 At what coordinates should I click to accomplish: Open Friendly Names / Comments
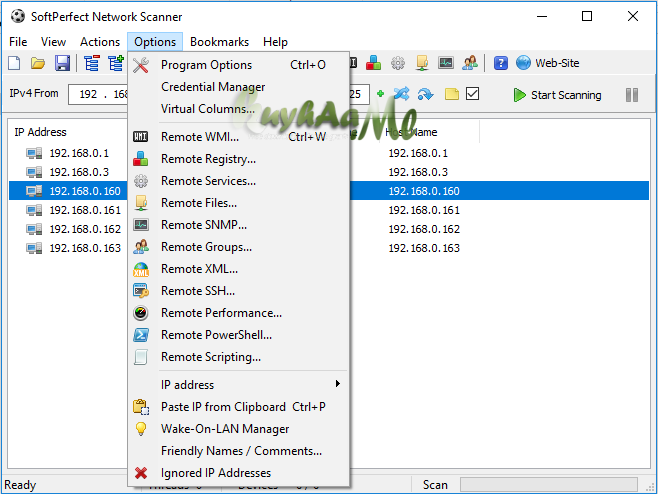coord(238,451)
